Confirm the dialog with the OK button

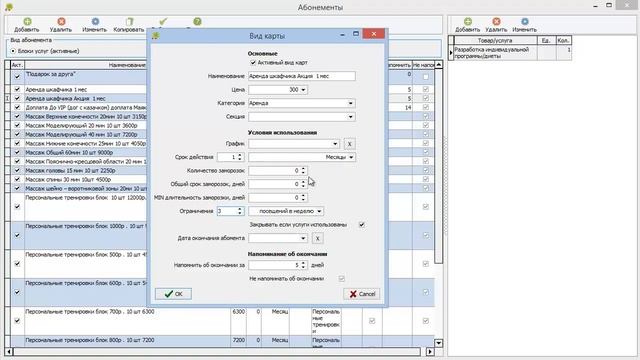[173, 294]
